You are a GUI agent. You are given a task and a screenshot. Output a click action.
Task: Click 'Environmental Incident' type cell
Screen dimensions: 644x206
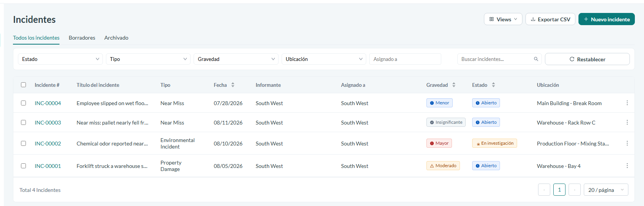[x=178, y=144]
